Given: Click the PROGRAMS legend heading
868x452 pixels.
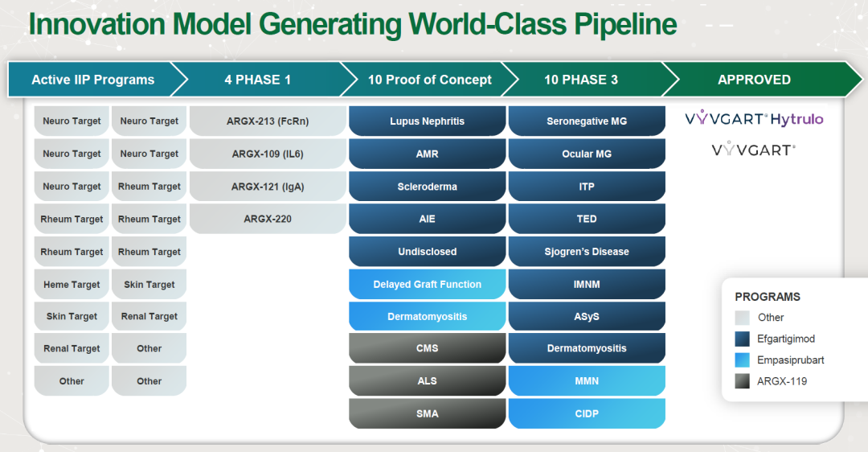Looking at the screenshot, I should click(x=768, y=297).
